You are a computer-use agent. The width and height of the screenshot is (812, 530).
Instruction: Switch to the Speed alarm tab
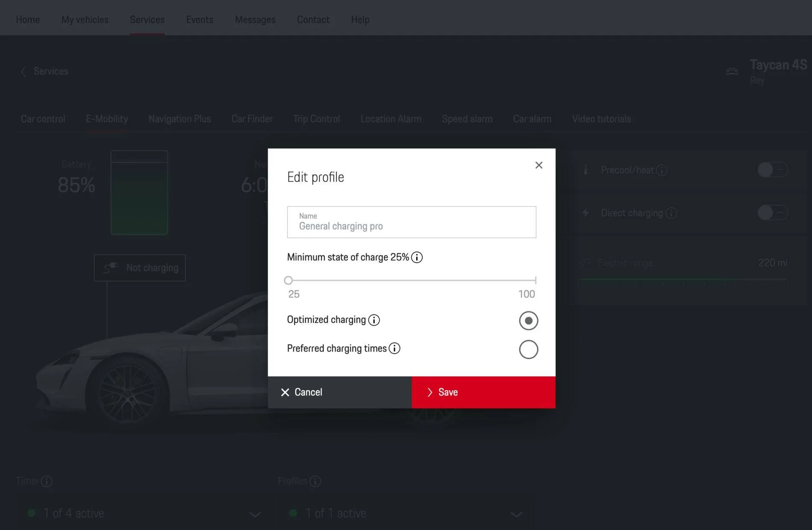click(467, 119)
